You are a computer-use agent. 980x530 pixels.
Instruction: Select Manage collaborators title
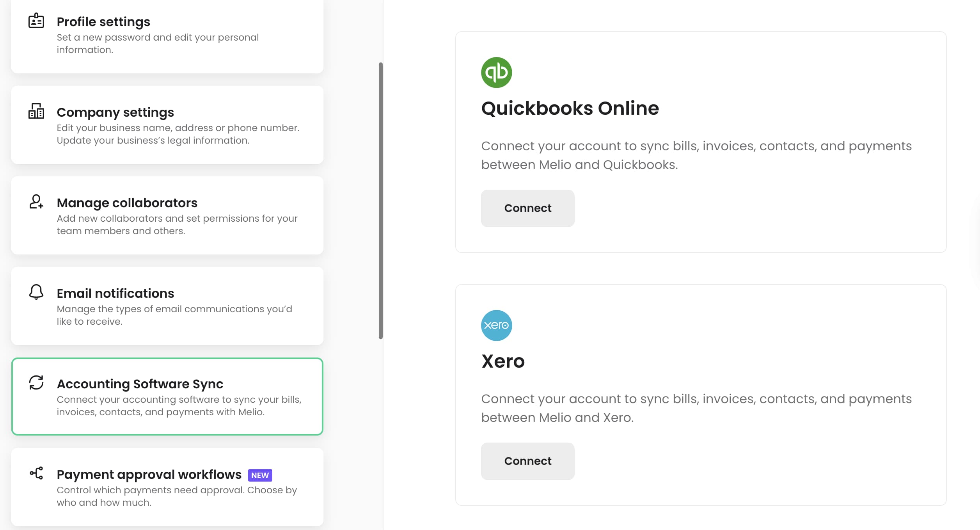tap(127, 203)
